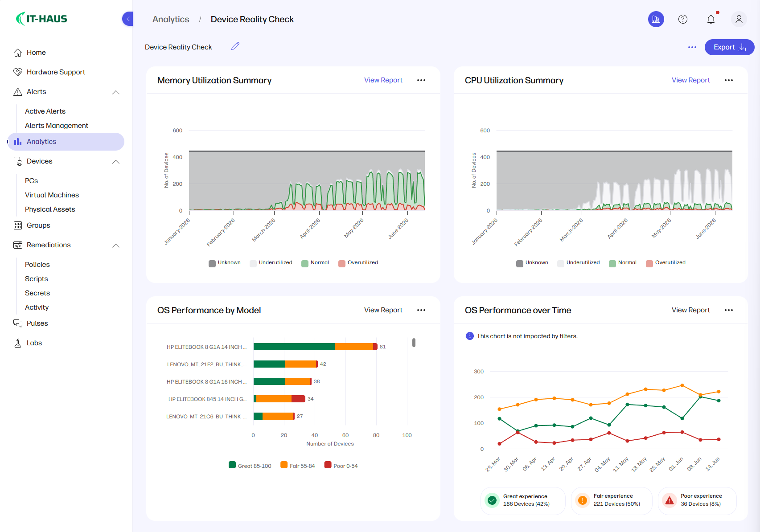Click the Groups grid icon
Screen dimensions: 760x532
[18, 225]
